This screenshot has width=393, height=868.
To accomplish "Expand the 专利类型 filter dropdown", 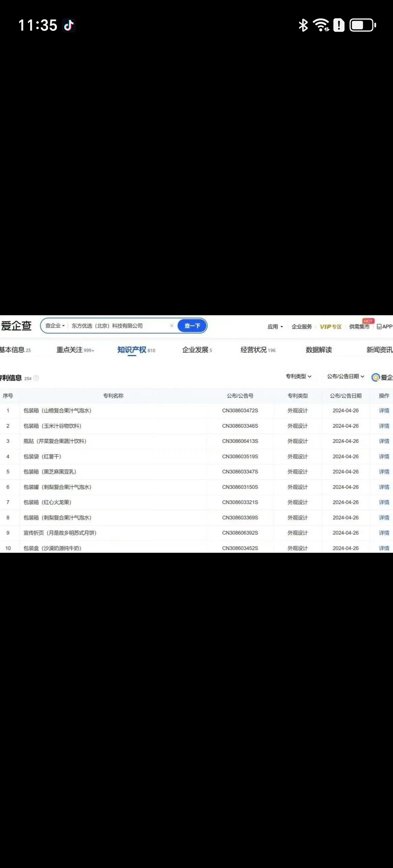I will click(x=299, y=376).
